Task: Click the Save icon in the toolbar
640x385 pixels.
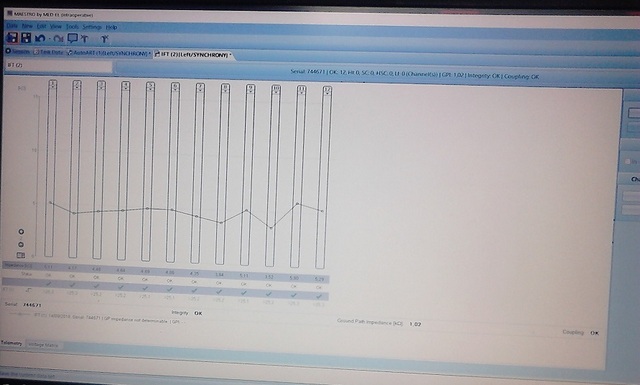Action: coord(12,38)
